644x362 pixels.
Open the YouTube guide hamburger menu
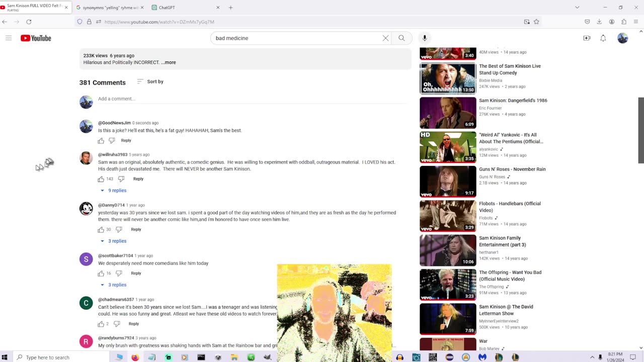9,38
